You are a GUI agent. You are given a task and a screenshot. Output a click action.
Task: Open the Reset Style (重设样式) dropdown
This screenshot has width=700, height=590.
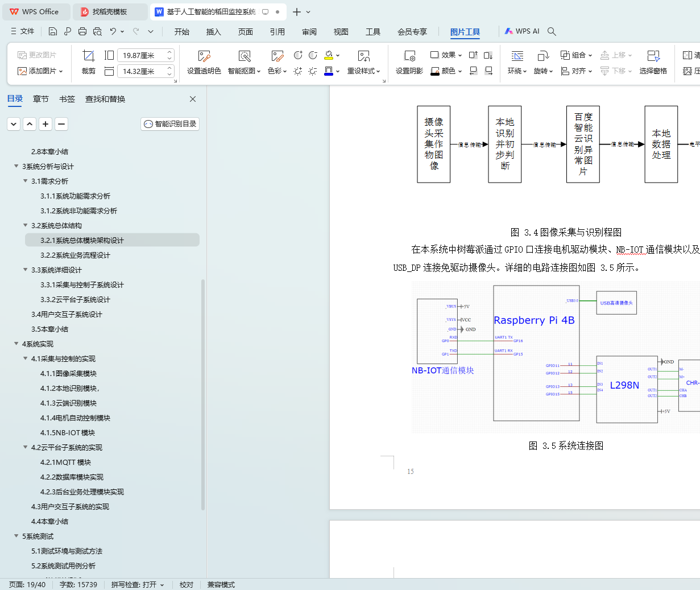(x=364, y=63)
